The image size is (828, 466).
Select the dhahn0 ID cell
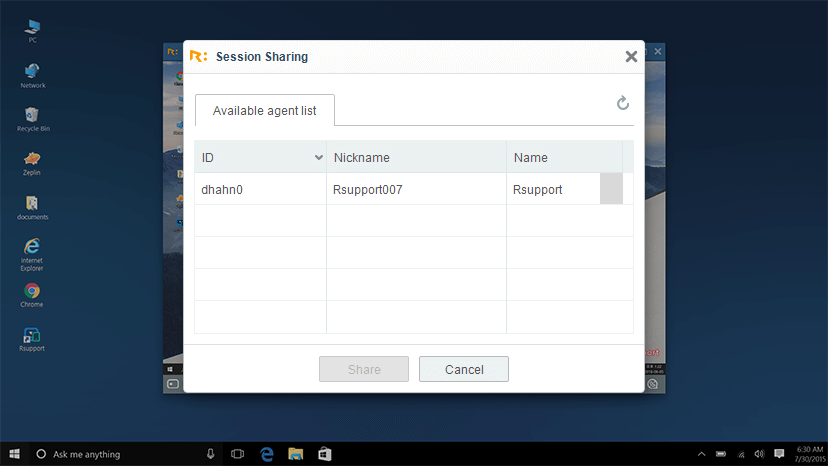260,189
